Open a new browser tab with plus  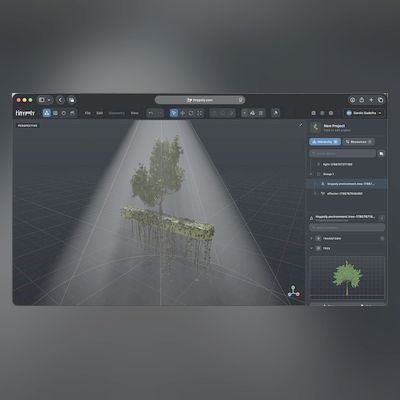tap(371, 100)
